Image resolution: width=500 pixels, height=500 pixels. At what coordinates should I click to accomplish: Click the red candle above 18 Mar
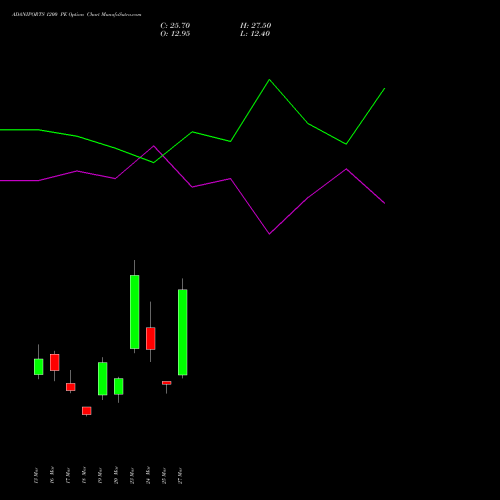coord(87,411)
